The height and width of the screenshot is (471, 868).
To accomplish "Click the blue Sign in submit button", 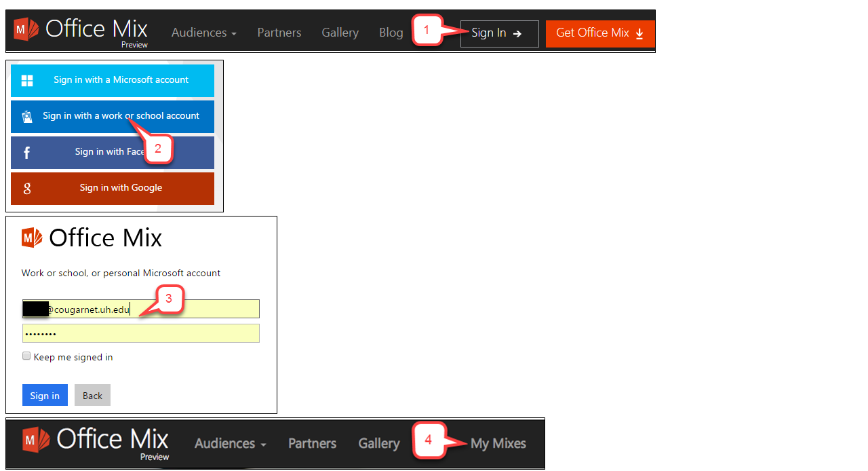I will [45, 395].
